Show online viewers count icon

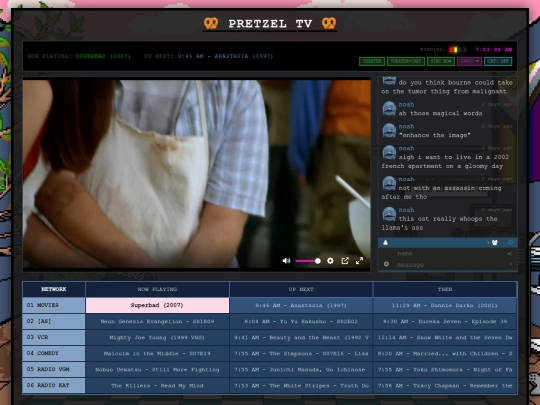(x=494, y=242)
